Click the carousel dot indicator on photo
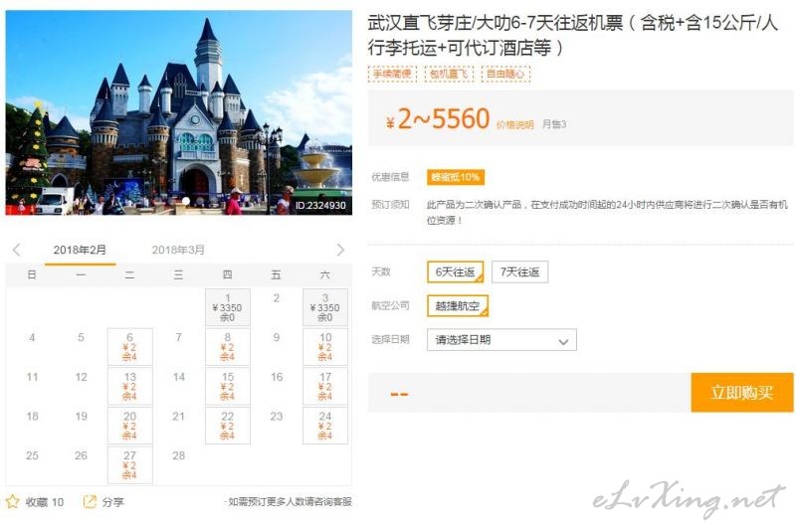 click(x=186, y=201)
